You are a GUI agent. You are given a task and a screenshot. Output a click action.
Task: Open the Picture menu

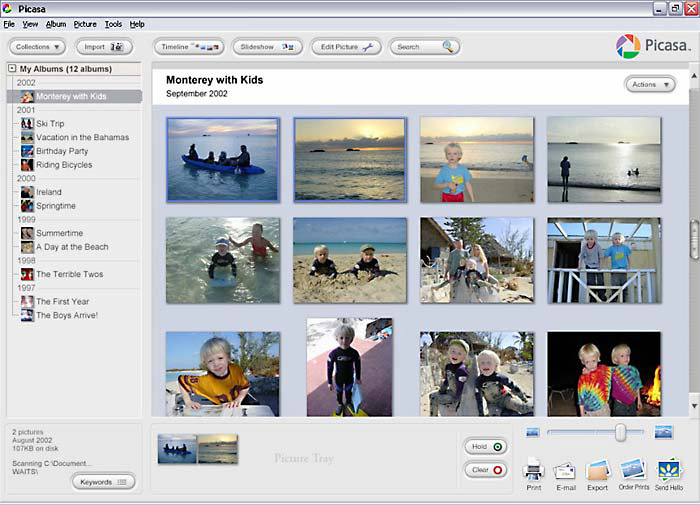[x=85, y=24]
